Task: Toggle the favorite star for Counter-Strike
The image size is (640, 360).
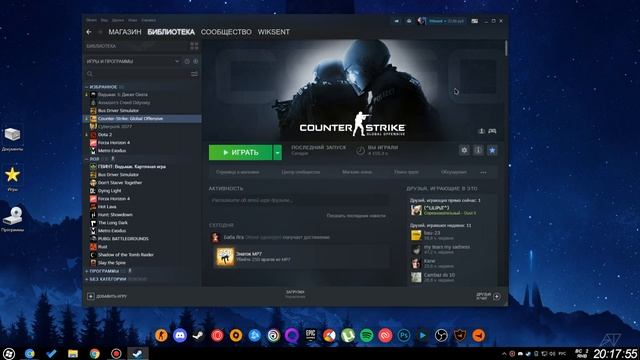Action: pyautogui.click(x=492, y=150)
